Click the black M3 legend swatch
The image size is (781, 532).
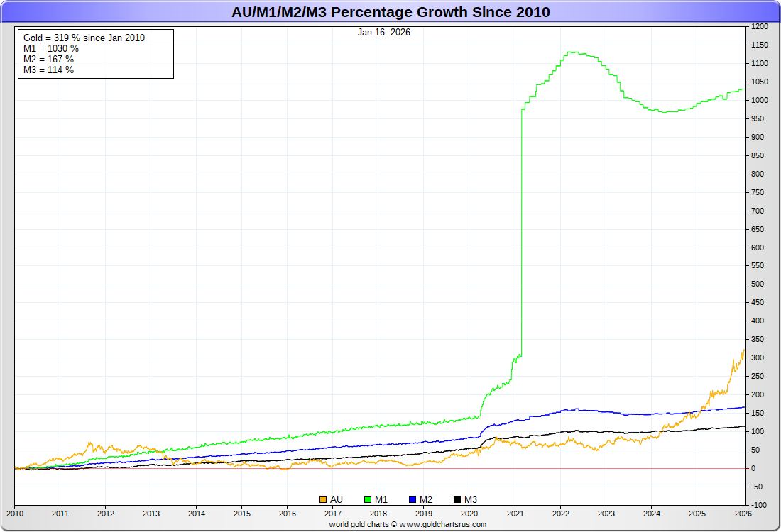click(457, 500)
